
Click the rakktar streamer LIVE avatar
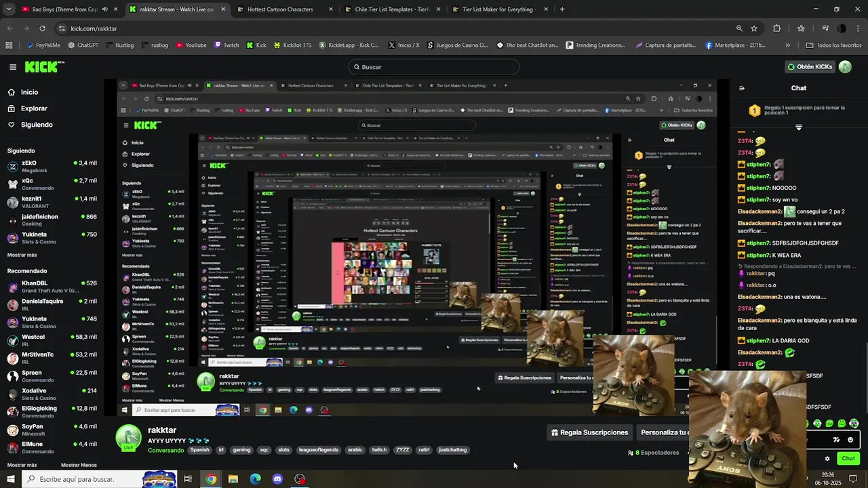click(x=128, y=438)
